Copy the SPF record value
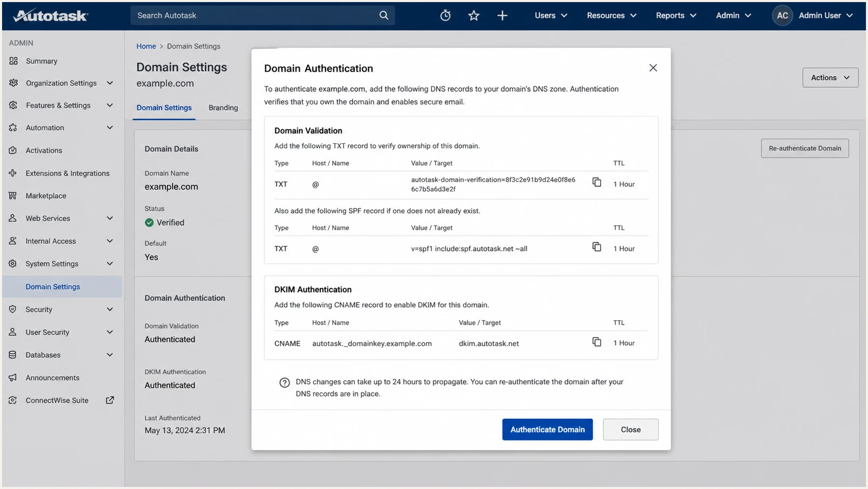This screenshot has height=489, width=868. pyautogui.click(x=597, y=247)
